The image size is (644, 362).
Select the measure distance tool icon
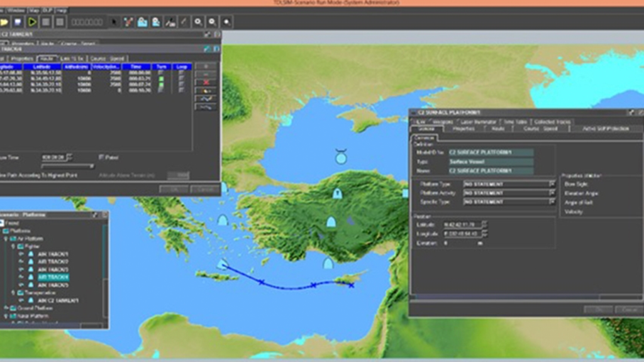(x=170, y=22)
